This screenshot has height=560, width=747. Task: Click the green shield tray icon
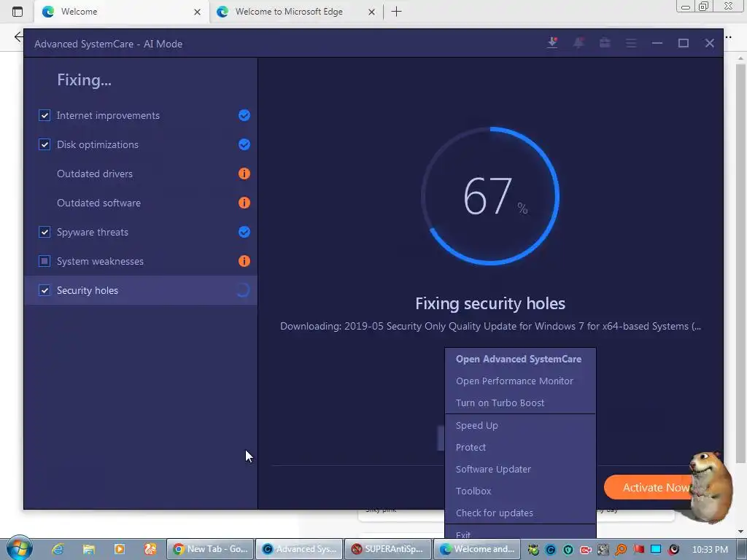pyautogui.click(x=568, y=550)
